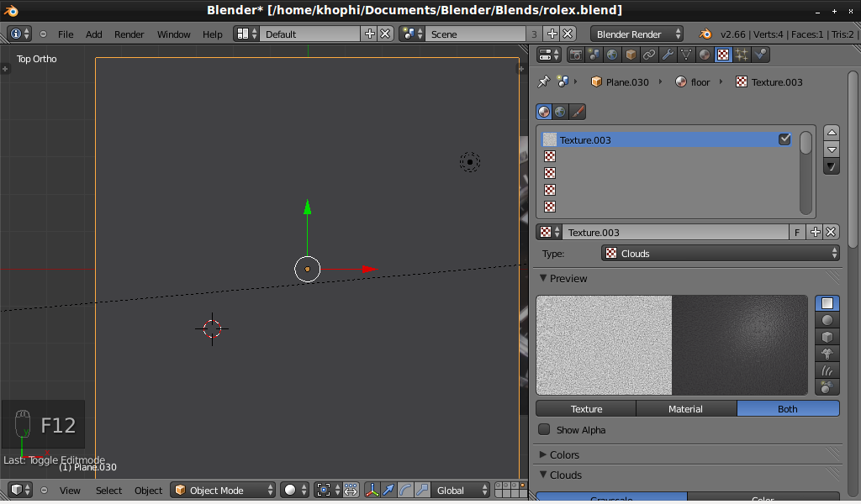Image resolution: width=861 pixels, height=504 pixels.
Task: Open the texture Type Clouds dropdown
Action: click(x=721, y=253)
